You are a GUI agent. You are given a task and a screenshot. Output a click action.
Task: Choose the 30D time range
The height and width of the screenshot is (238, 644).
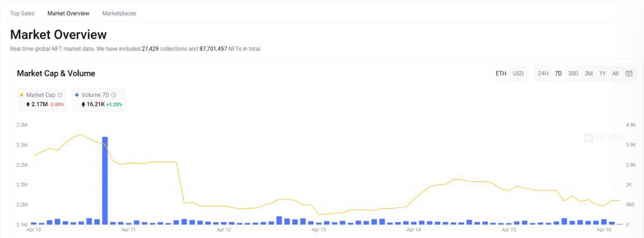tap(573, 73)
